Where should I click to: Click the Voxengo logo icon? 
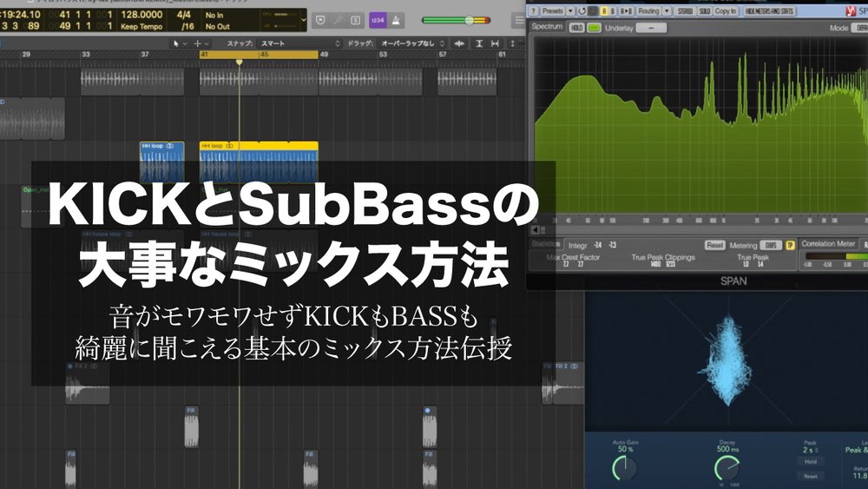coord(851,10)
